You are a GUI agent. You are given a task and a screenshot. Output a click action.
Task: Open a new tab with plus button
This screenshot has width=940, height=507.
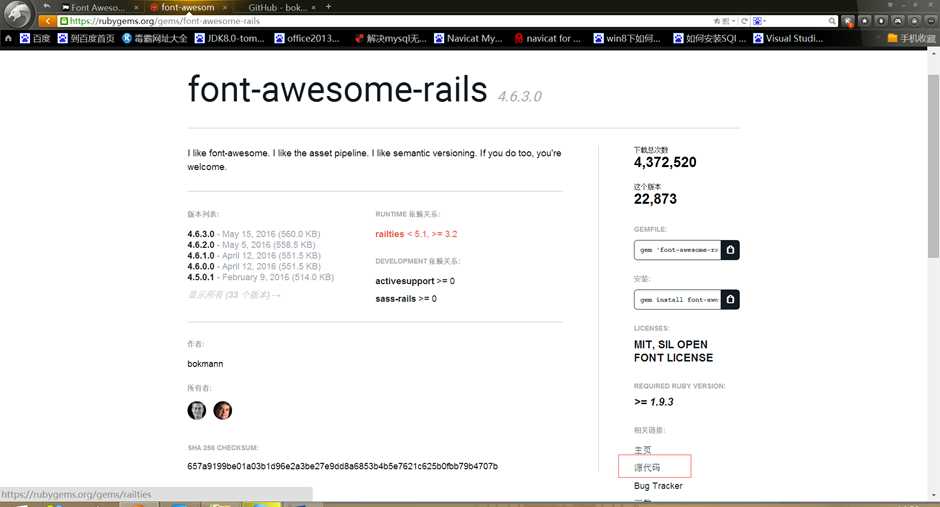[x=328, y=7]
